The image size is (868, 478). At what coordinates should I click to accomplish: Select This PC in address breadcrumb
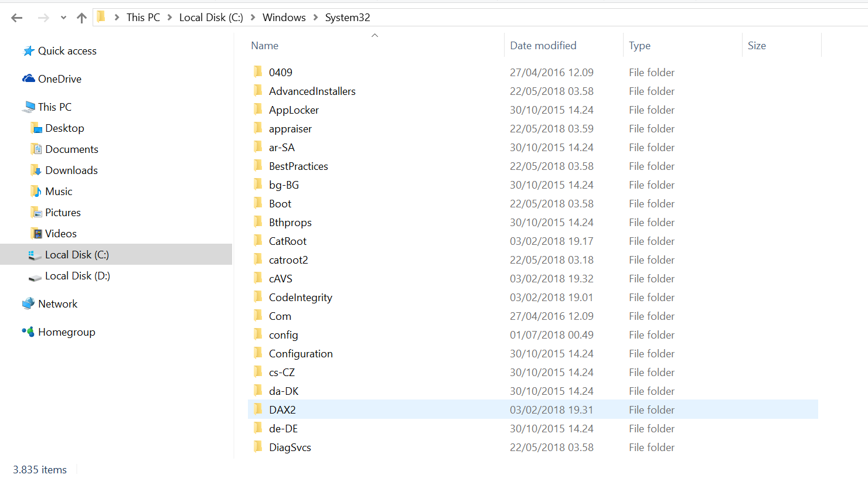tap(143, 18)
